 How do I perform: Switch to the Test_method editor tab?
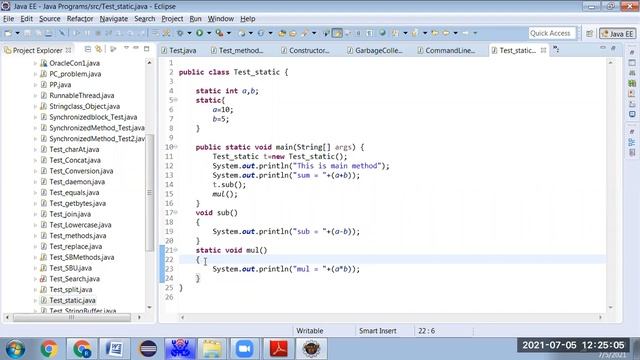coord(237,51)
